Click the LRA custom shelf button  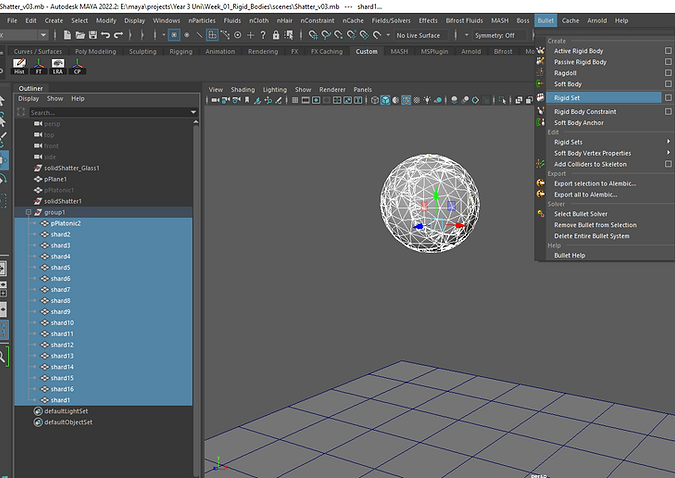[58, 66]
